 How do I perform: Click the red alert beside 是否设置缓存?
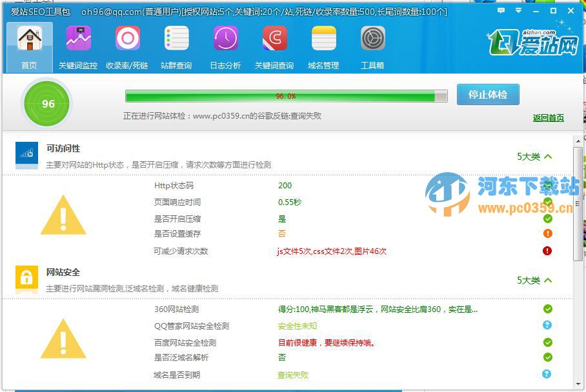pyautogui.click(x=547, y=233)
